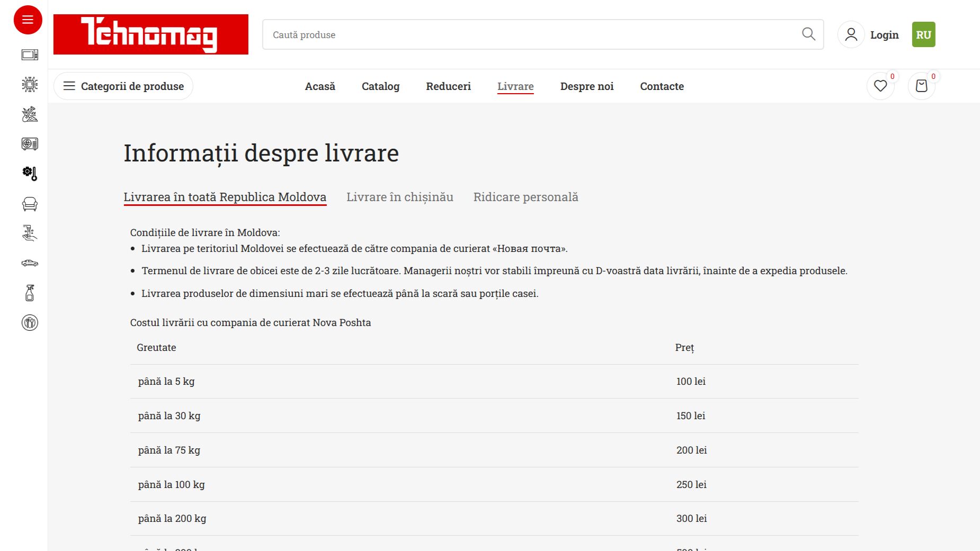Open the spray bottle category icon

[x=30, y=293]
